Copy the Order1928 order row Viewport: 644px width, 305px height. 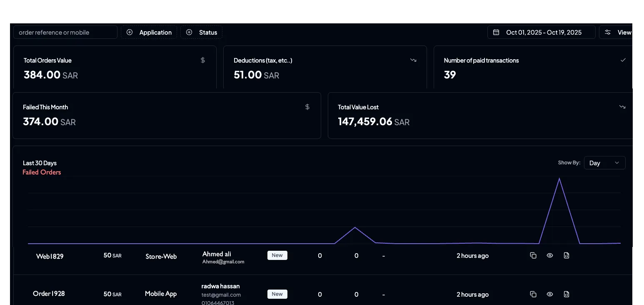533,294
